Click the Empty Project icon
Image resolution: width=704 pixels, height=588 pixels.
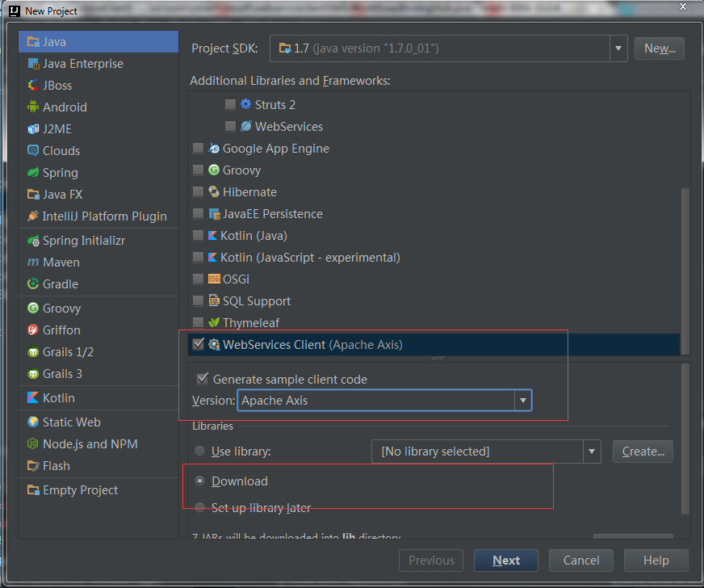coord(33,490)
